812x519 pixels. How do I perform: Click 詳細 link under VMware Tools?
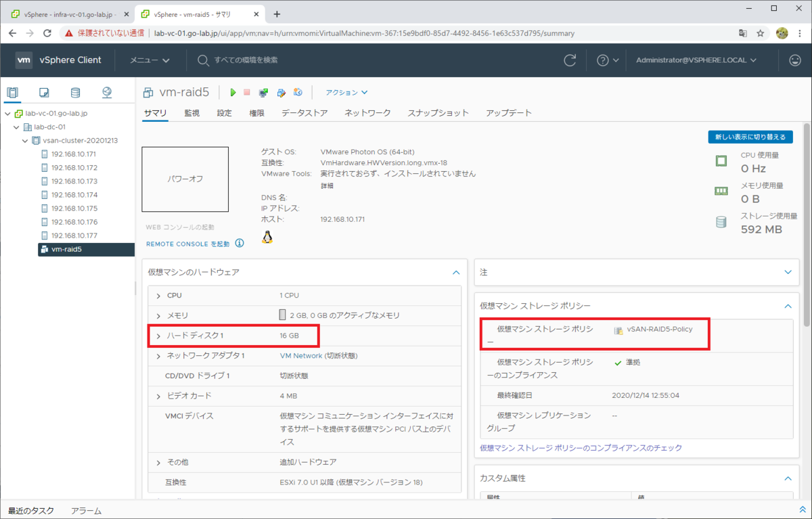click(x=327, y=185)
